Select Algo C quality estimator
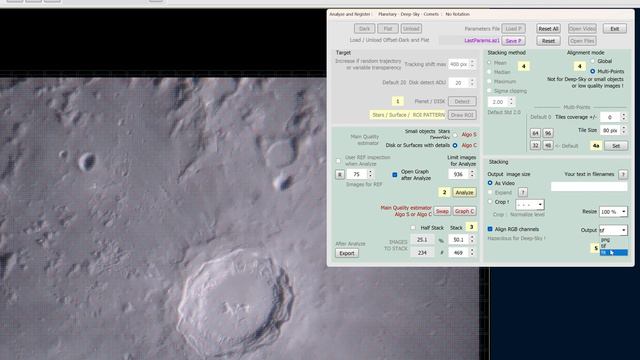Viewport: 640px width, 360px height. [455, 145]
